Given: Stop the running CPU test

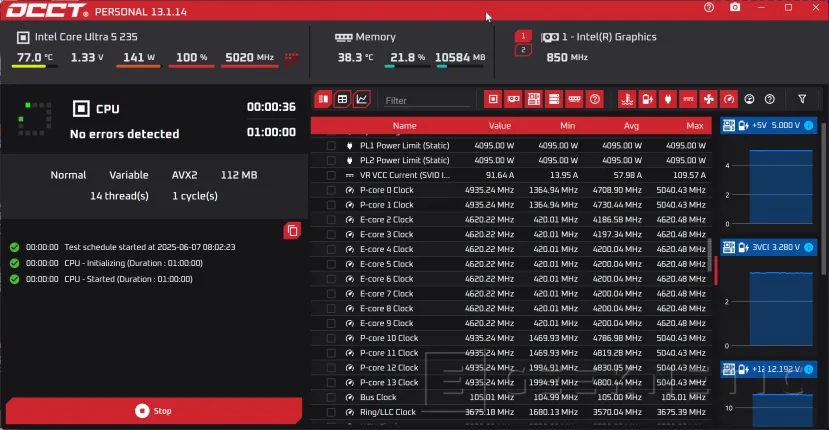Looking at the screenshot, I should [x=154, y=411].
